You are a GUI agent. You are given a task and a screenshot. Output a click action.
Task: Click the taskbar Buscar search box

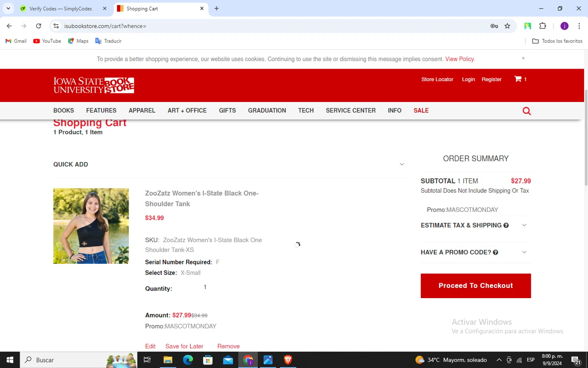coord(78,360)
